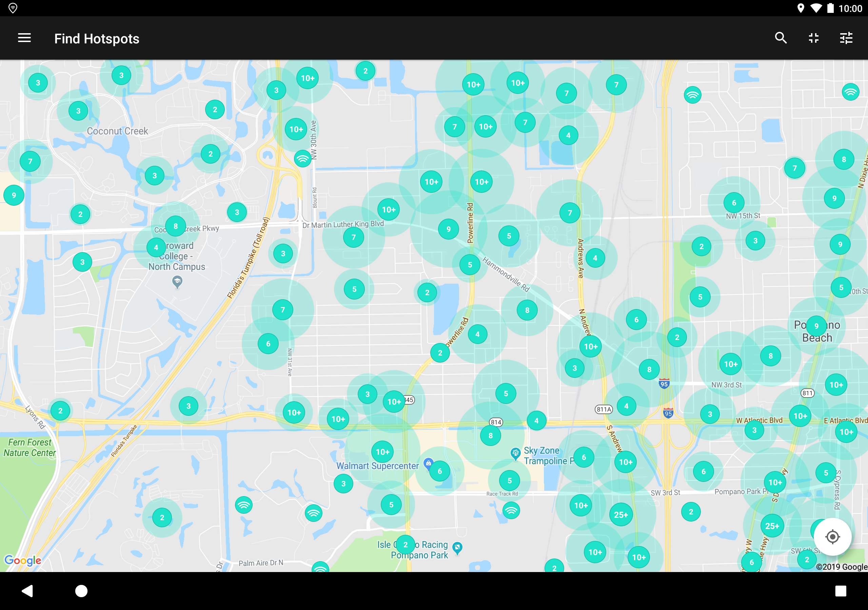
Task: Tap the search magnifier icon
Action: coord(781,38)
